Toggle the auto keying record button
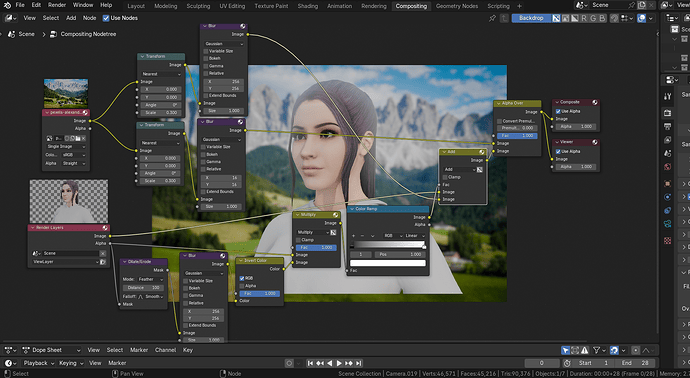 coord(289,363)
